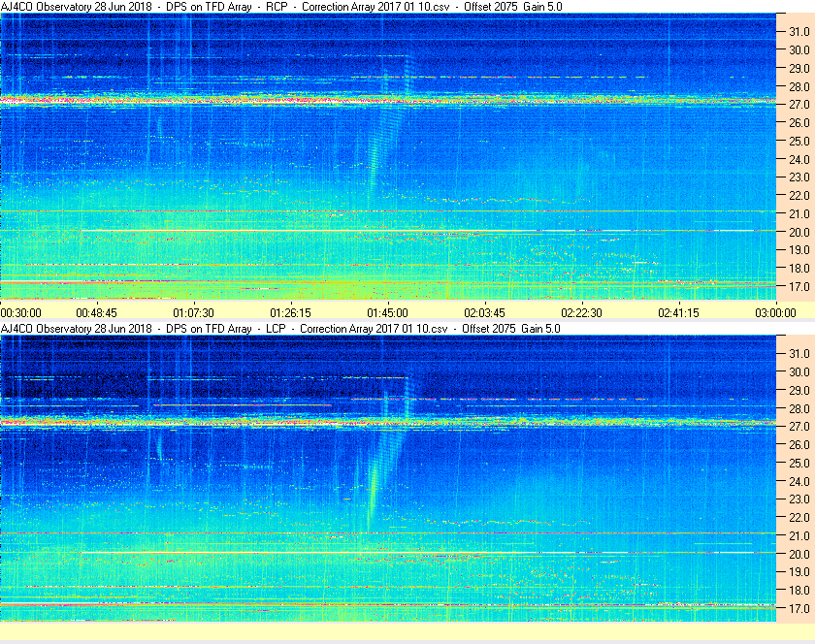The height and width of the screenshot is (644, 815).
Task: Click the 01:07:30 time axis label
Action: pos(193,313)
